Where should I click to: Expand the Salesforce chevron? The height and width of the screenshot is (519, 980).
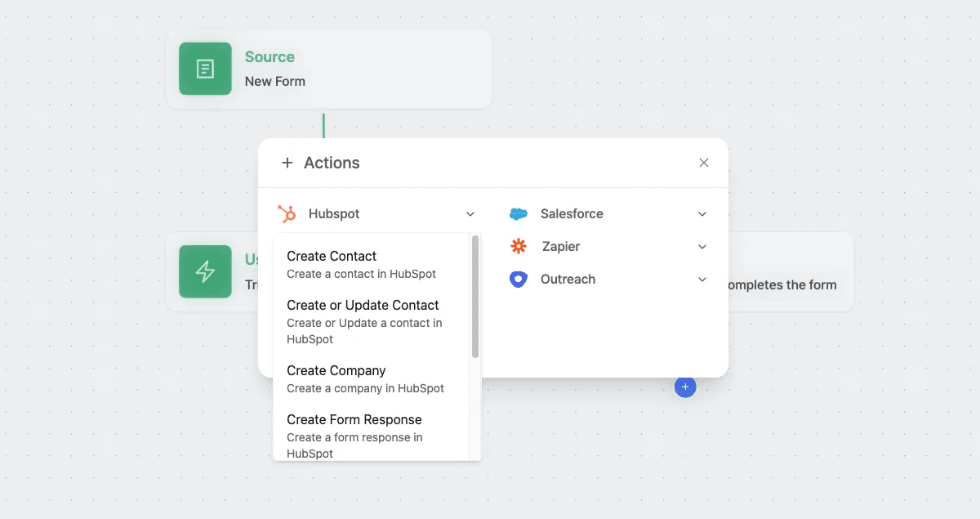pyautogui.click(x=702, y=214)
